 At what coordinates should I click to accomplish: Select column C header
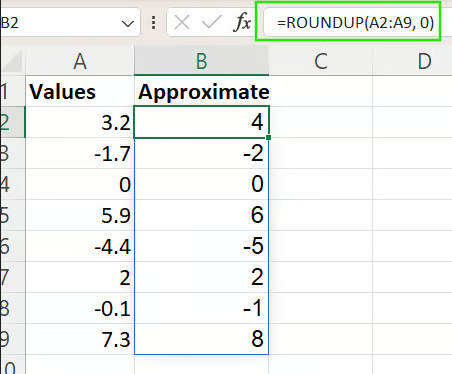[x=321, y=61]
